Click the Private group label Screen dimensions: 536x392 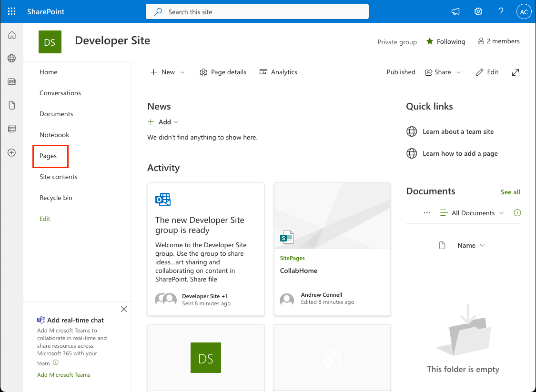click(x=397, y=42)
